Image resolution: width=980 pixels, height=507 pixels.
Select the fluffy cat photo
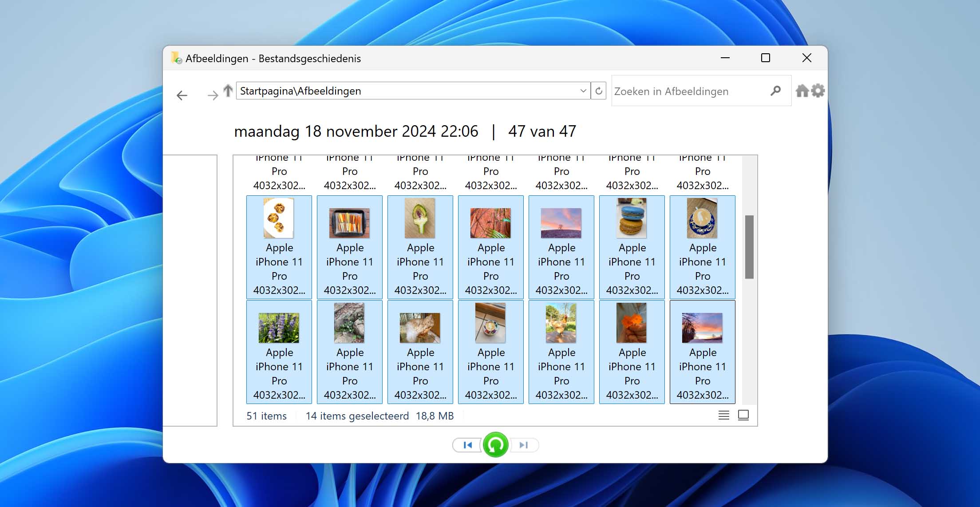click(x=420, y=328)
